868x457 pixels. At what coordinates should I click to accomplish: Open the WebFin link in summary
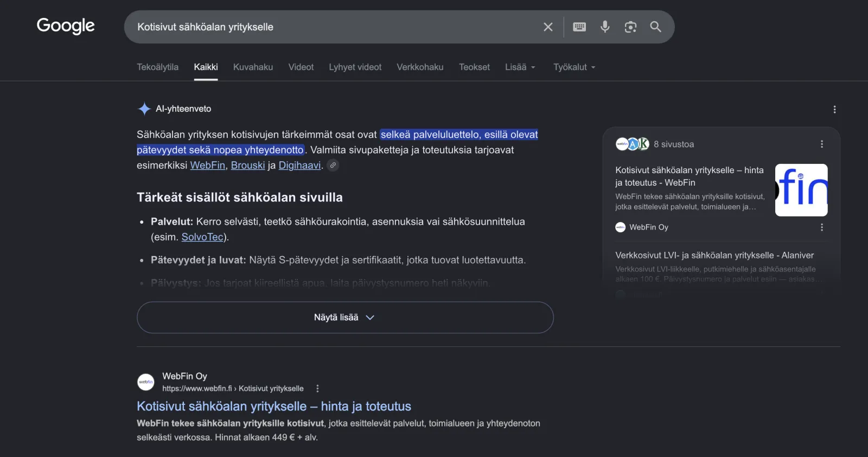coord(207,165)
